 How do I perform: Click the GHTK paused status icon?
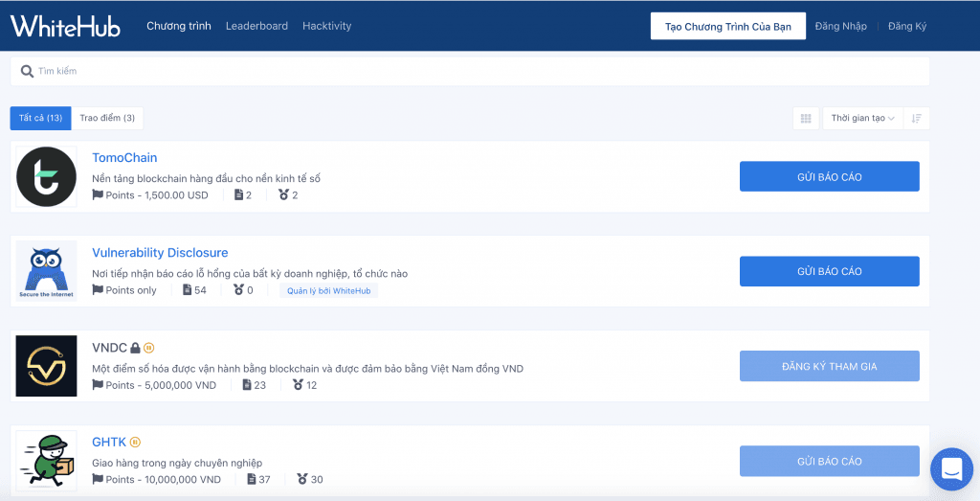135,443
